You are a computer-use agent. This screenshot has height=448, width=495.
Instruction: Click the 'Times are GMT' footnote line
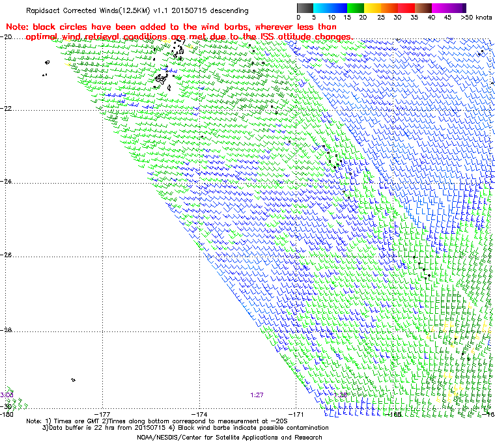click(157, 421)
